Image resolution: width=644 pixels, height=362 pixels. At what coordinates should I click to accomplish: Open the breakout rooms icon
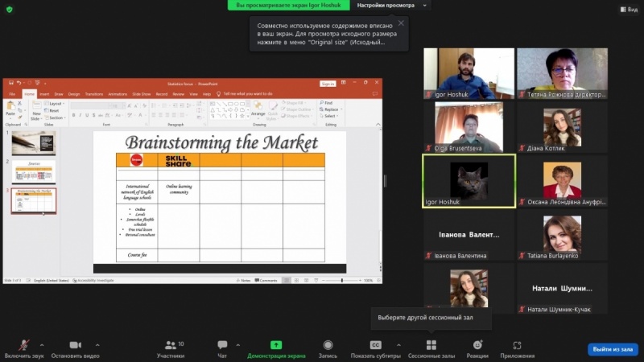point(431,345)
